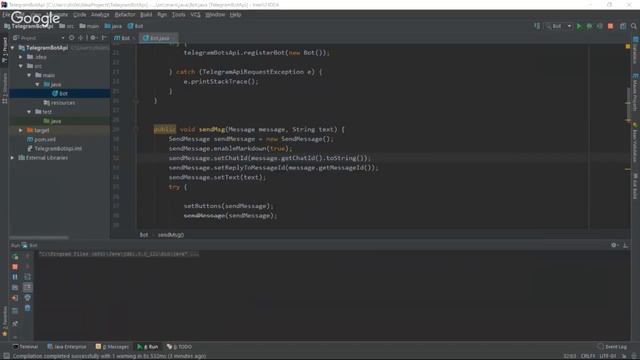The height and width of the screenshot is (360, 640).
Task: Toggle the Bean Validation side panel
Action: pos(636,143)
